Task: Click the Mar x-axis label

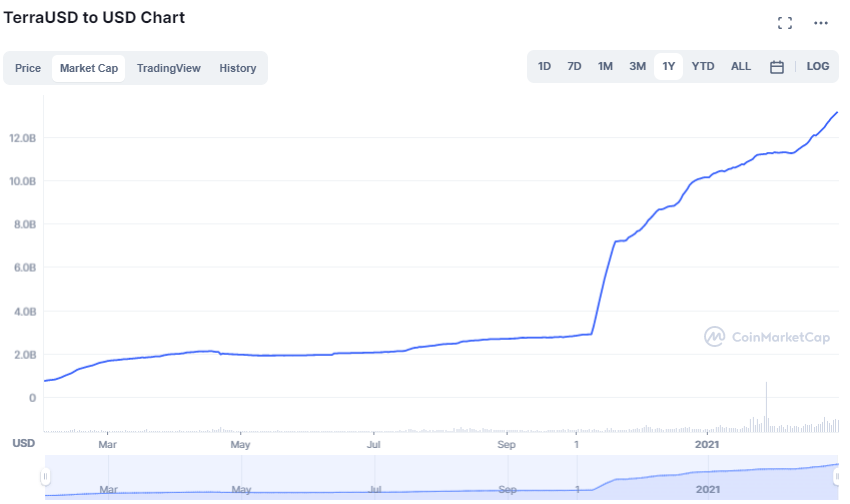Action: pos(107,444)
